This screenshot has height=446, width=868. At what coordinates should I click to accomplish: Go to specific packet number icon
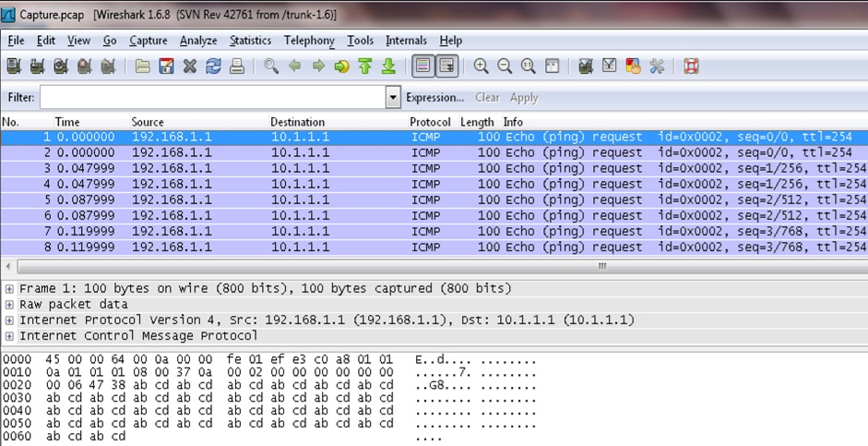(341, 66)
